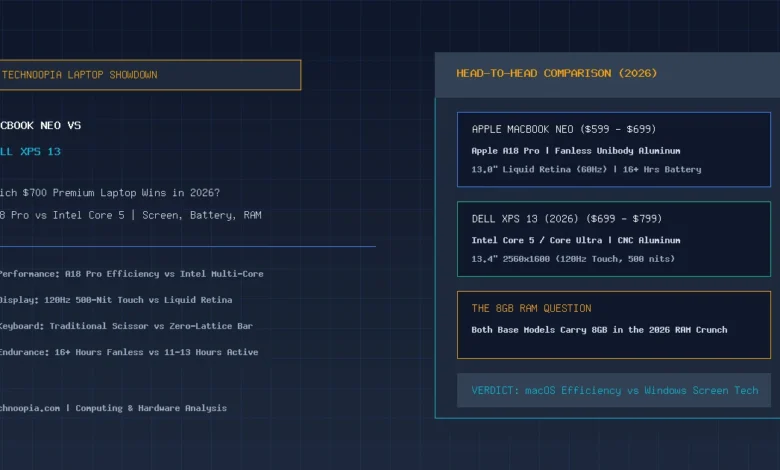Click '$700 Premium Laptop Wins in 2026?' text
The height and width of the screenshot is (470, 780).
pyautogui.click(x=121, y=192)
